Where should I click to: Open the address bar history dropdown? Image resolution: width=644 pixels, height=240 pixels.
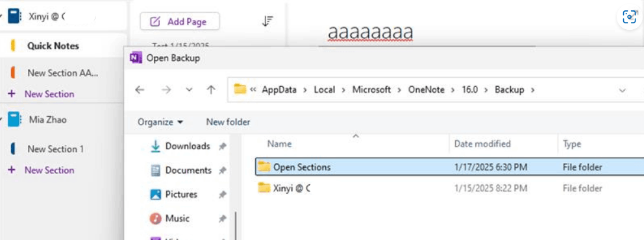pos(622,90)
